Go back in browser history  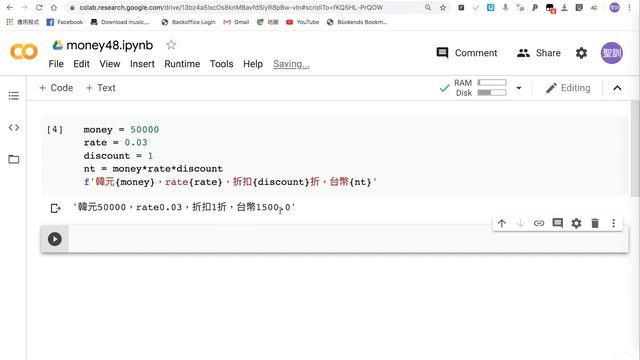tap(10, 7)
